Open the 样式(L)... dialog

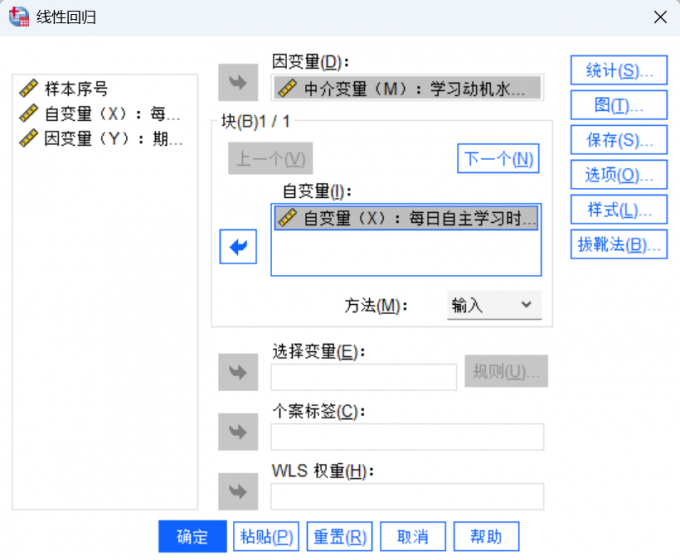point(618,210)
